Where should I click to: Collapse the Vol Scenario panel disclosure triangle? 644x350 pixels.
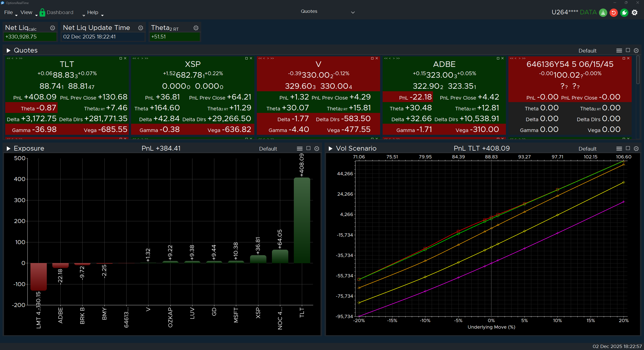coord(331,148)
